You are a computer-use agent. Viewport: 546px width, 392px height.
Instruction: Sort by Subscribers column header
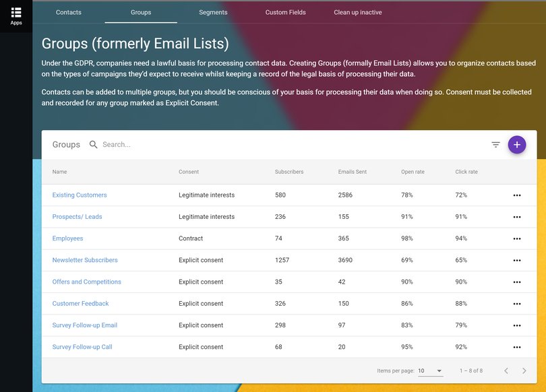pos(289,172)
